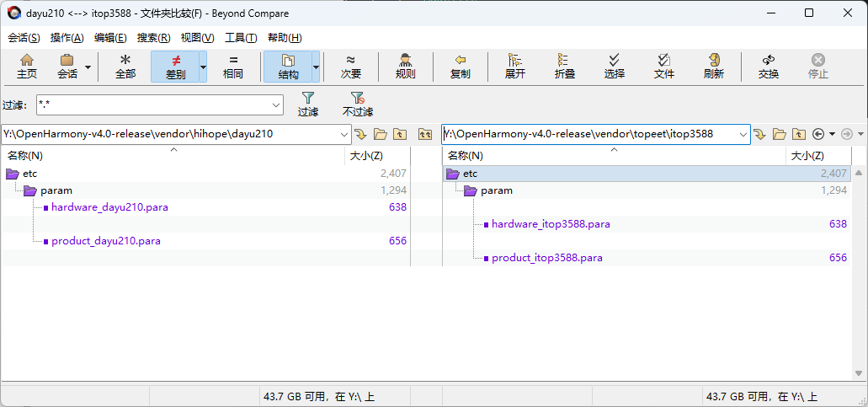Show 全部 all files
Viewport: 868px width, 407px height.
(125, 67)
